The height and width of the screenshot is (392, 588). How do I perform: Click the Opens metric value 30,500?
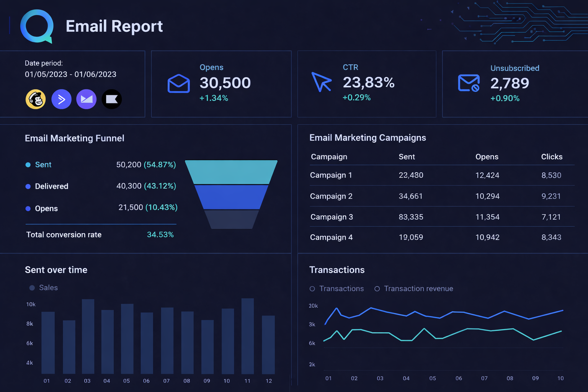pos(225,83)
